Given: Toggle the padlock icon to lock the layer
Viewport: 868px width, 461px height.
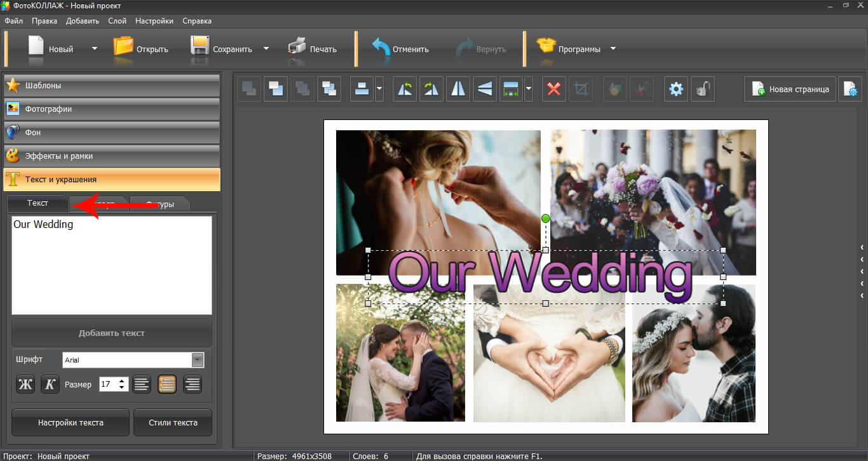Looking at the screenshot, I should (703, 89).
